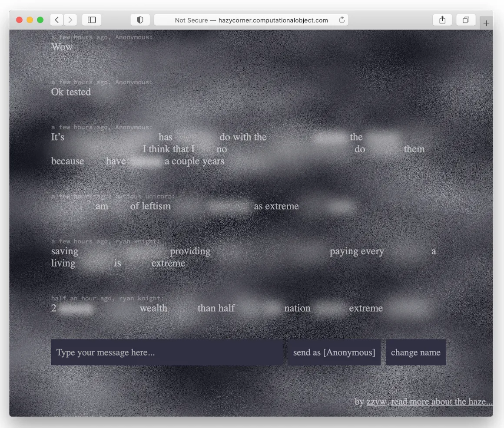Click the words 'do with the'

[x=243, y=137]
